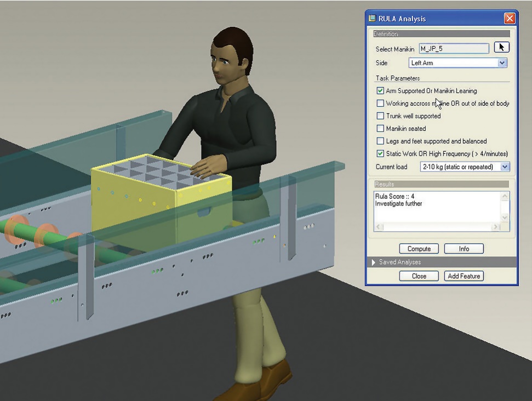This screenshot has width=532, height=401.
Task: Expand the Saved Analyses section
Action: 374,262
